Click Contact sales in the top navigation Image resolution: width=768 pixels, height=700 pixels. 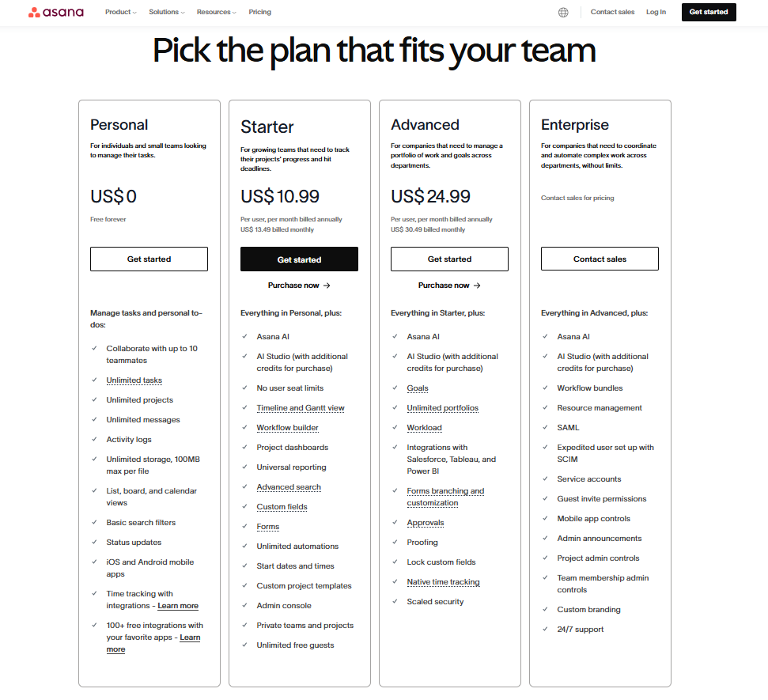pyautogui.click(x=612, y=12)
